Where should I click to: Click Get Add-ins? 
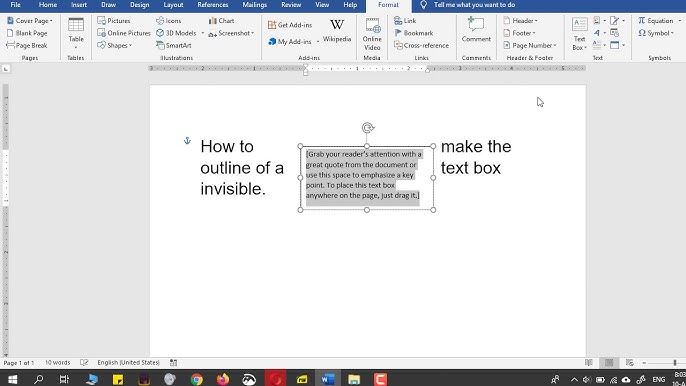pyautogui.click(x=290, y=25)
